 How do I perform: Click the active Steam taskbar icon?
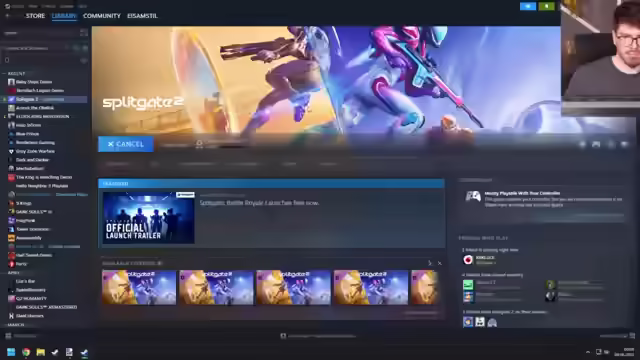tap(84, 352)
